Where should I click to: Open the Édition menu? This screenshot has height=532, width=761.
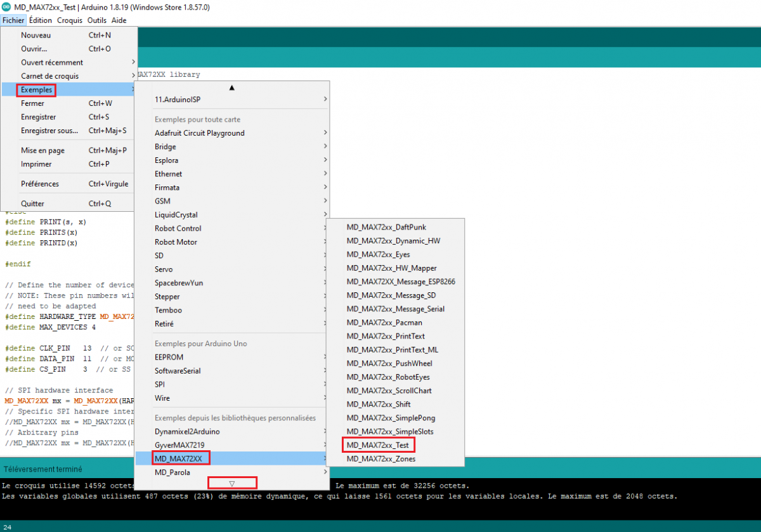pyautogui.click(x=41, y=20)
